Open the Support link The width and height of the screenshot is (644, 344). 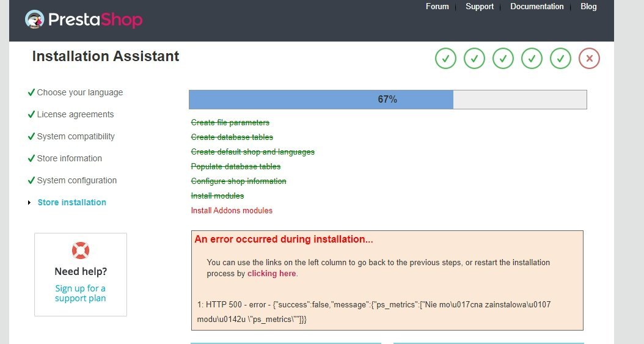[x=479, y=7]
